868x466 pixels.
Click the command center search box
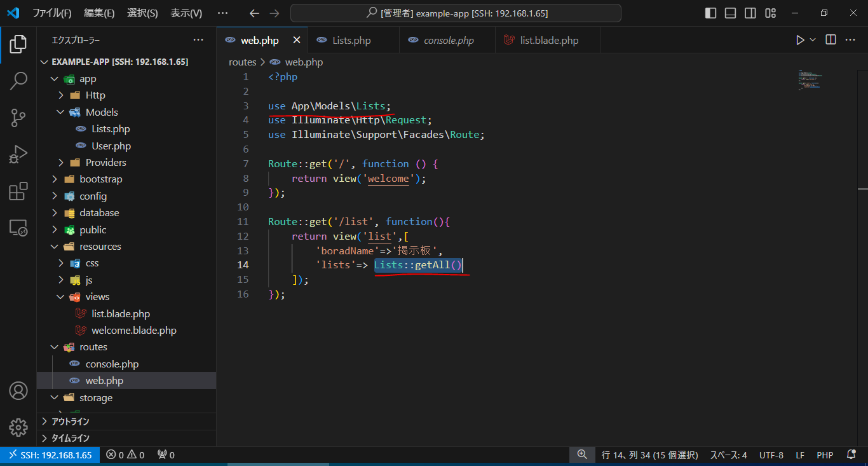pyautogui.click(x=456, y=13)
